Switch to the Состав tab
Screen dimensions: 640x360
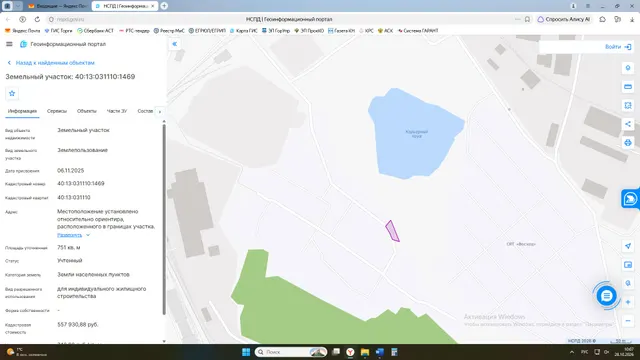(145, 111)
